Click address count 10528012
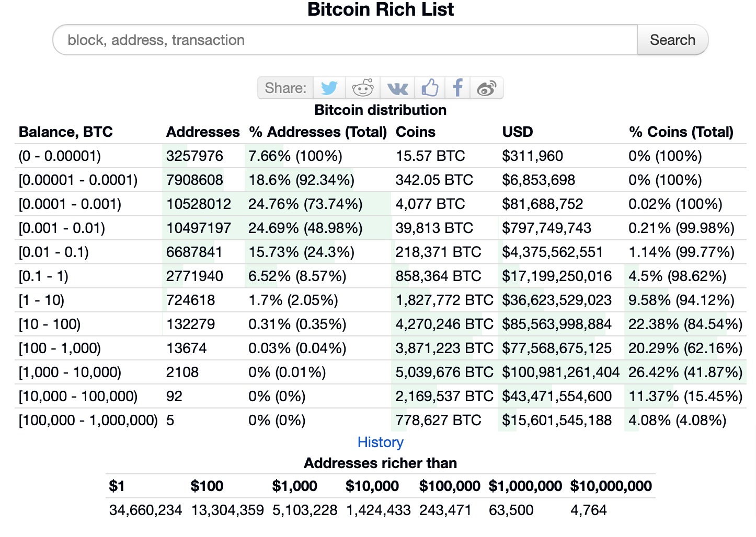 (199, 204)
